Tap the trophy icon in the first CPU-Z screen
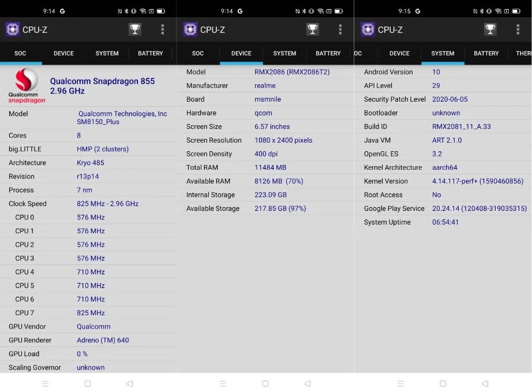532x392 pixels. (134, 29)
